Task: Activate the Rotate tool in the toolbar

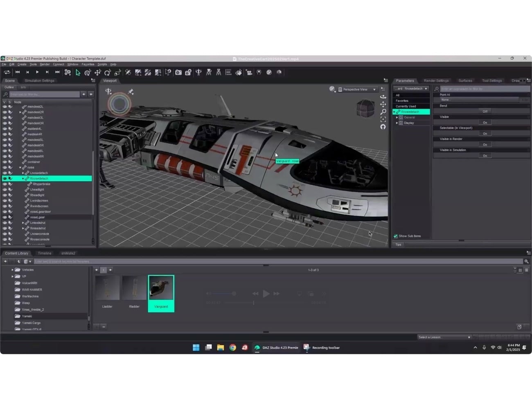Action: 107,72
